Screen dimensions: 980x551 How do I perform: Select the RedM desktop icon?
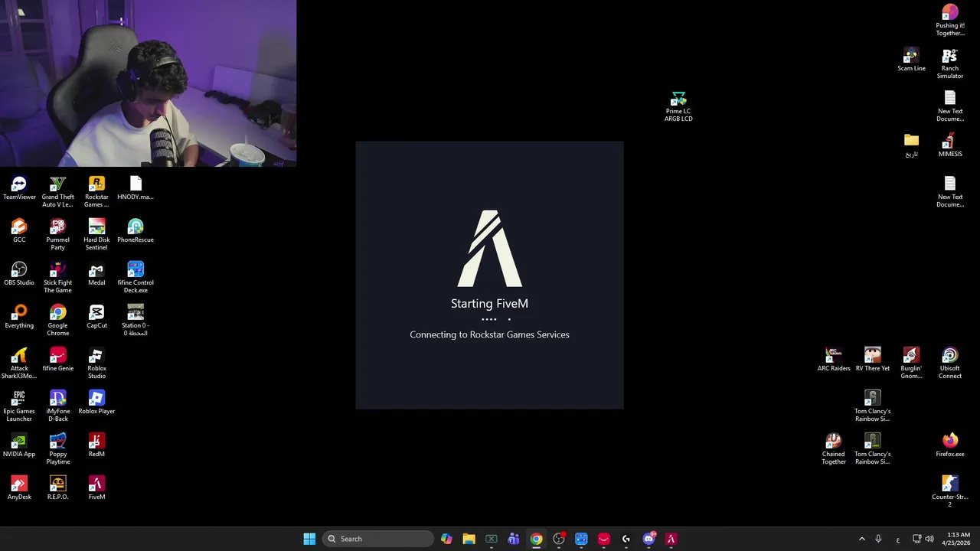point(96,445)
